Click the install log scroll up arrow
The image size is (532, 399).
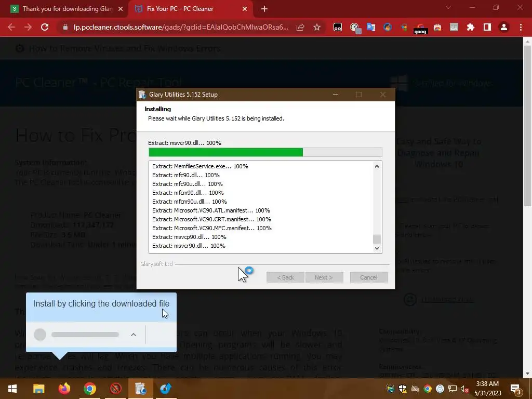click(x=377, y=166)
